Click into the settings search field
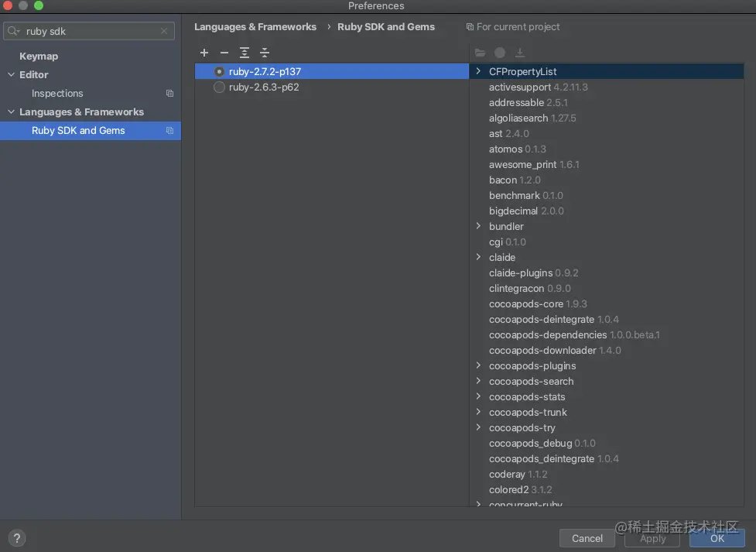 pyautogui.click(x=89, y=31)
